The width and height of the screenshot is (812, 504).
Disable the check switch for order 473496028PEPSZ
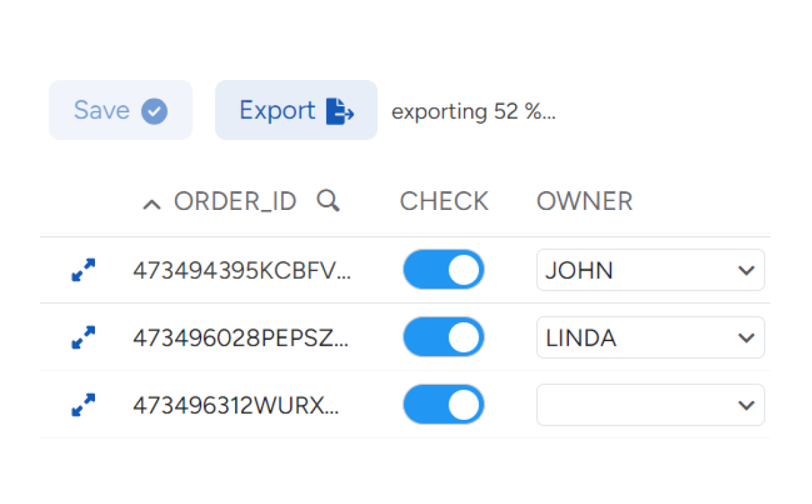pyautogui.click(x=443, y=337)
